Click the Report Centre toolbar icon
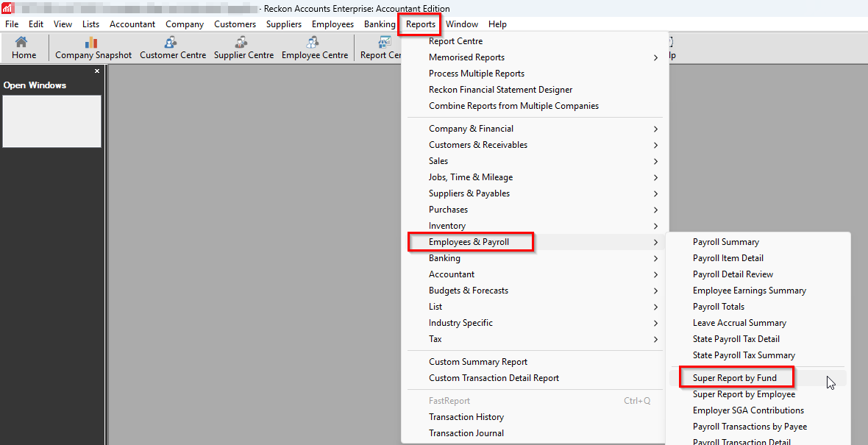This screenshot has height=445, width=868. click(380, 48)
